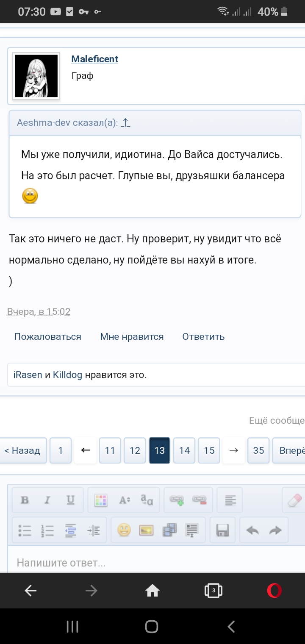Screen dimensions: 305x644
Task: Open the font family dropdown
Action: click(147, 500)
